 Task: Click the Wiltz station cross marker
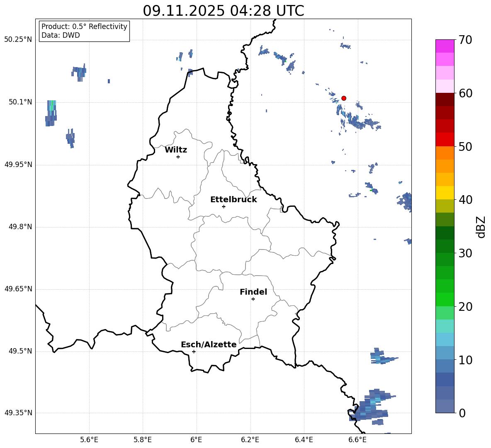(x=178, y=157)
